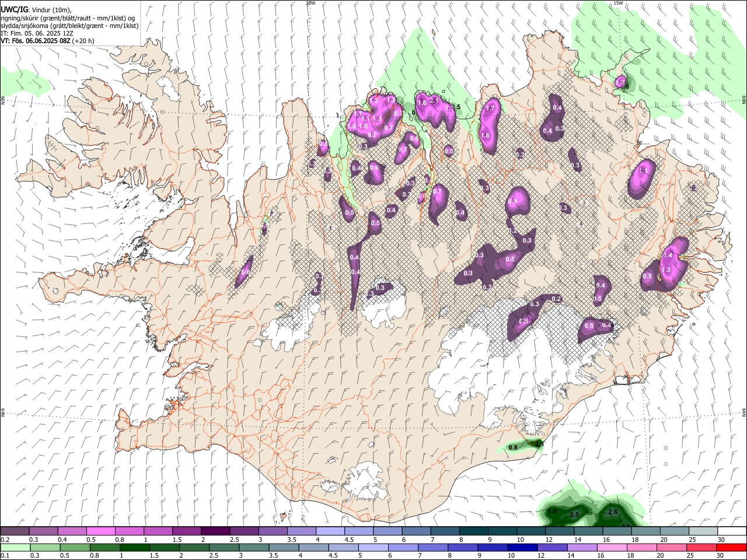Click the 'VT: Fös. 06.06.2025 08Z (+20 h)' line
747x560 pixels.
tap(47, 41)
